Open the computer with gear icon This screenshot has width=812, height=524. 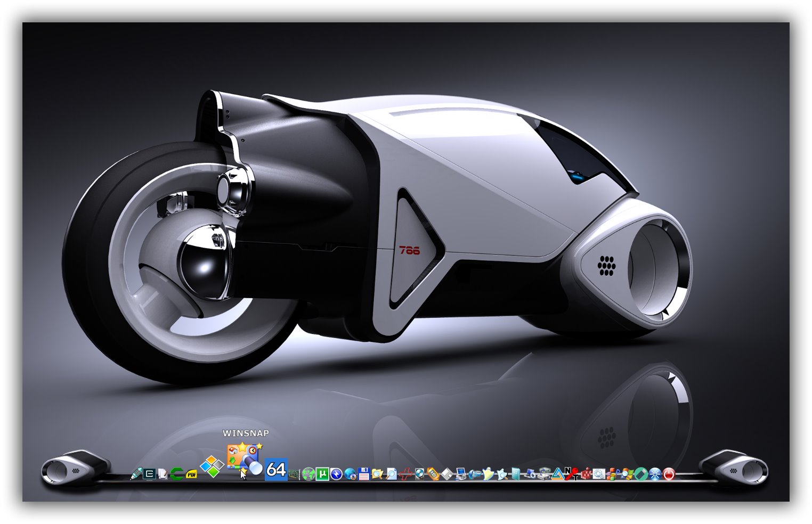pos(530,474)
